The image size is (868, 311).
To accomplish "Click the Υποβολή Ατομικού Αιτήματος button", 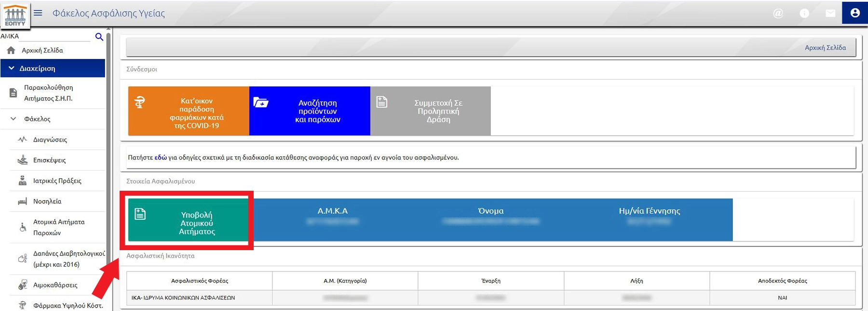I will coord(189,220).
